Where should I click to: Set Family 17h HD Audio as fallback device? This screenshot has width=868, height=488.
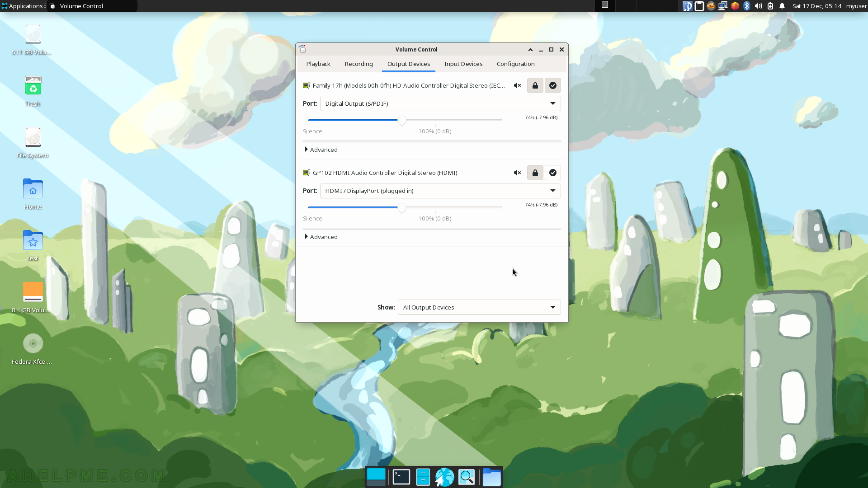(x=553, y=85)
